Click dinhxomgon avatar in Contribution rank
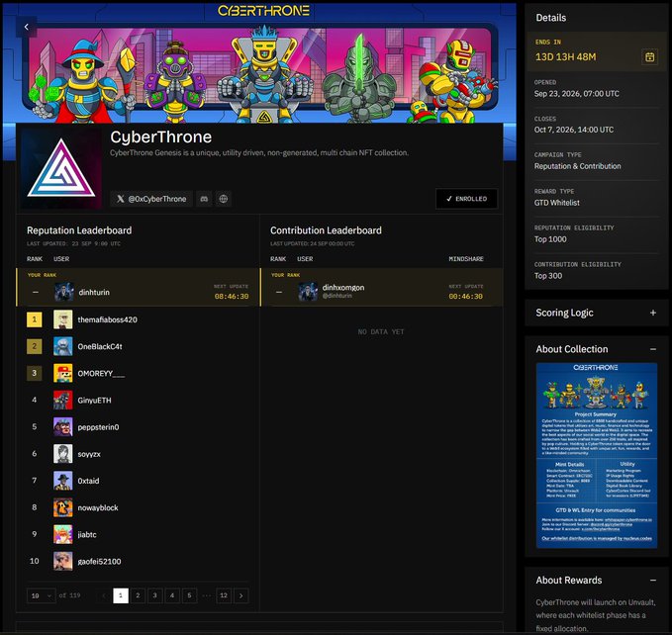Screen dimensions: 672x635 pos(308,292)
